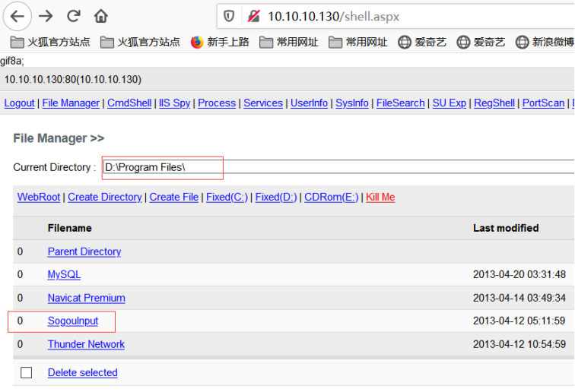The height and width of the screenshot is (392, 575).
Task: Click the Create Directory link
Action: click(x=104, y=197)
